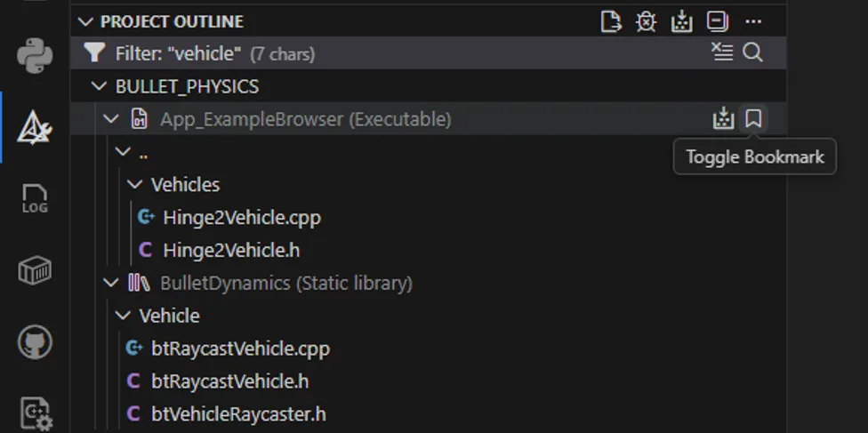Open the GitHub view in activity bar

35,342
